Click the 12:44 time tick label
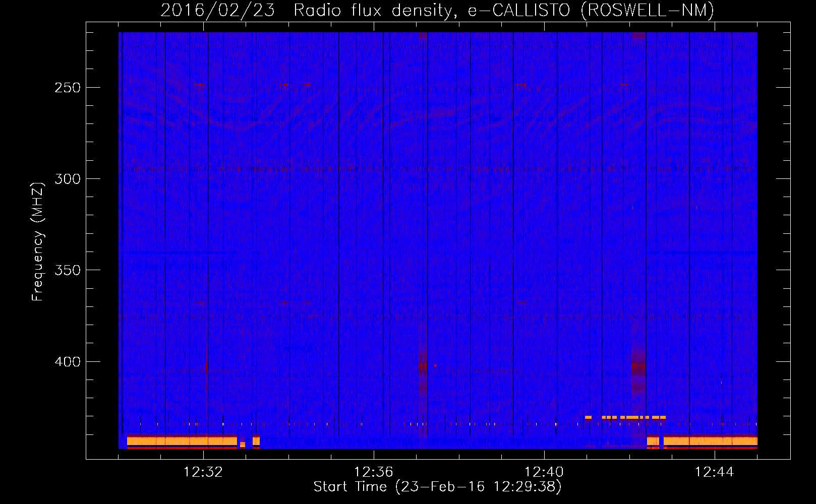 tap(715, 472)
